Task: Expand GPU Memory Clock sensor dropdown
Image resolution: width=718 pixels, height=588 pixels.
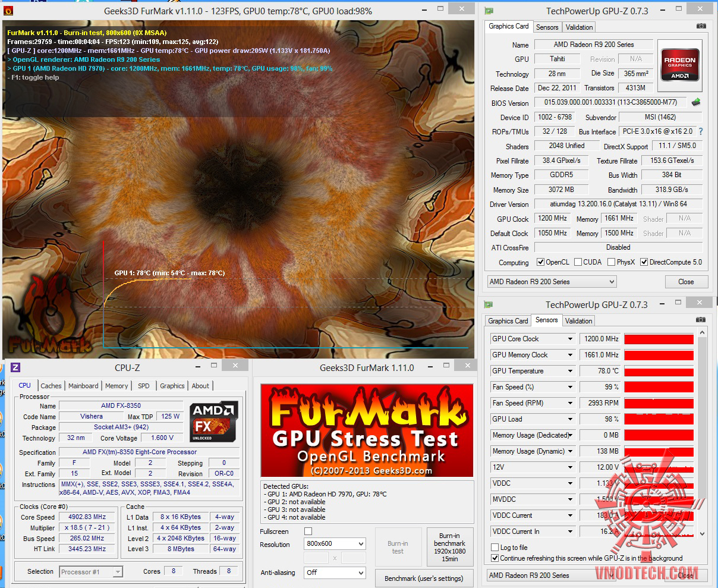Action: click(x=570, y=355)
